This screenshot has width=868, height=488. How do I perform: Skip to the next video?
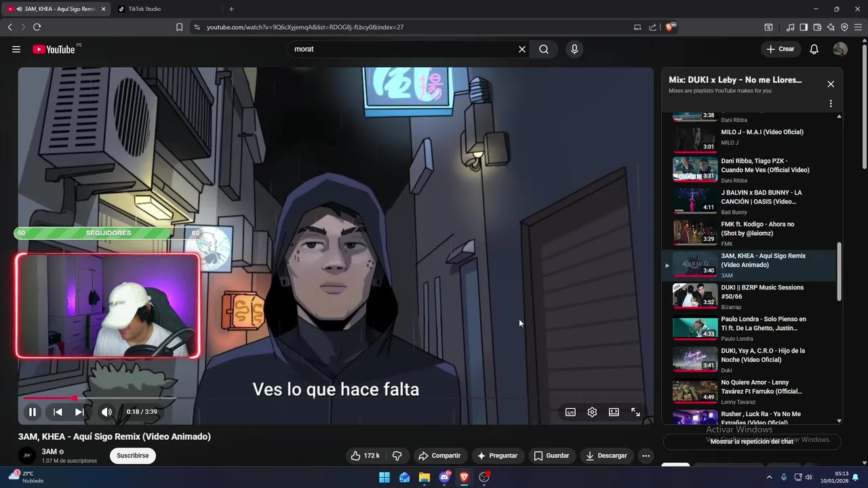pyautogui.click(x=79, y=412)
